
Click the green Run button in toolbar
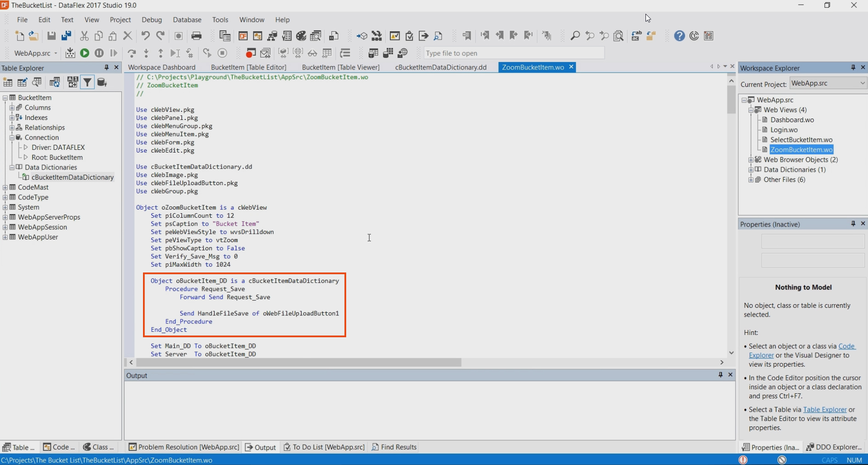coord(85,53)
